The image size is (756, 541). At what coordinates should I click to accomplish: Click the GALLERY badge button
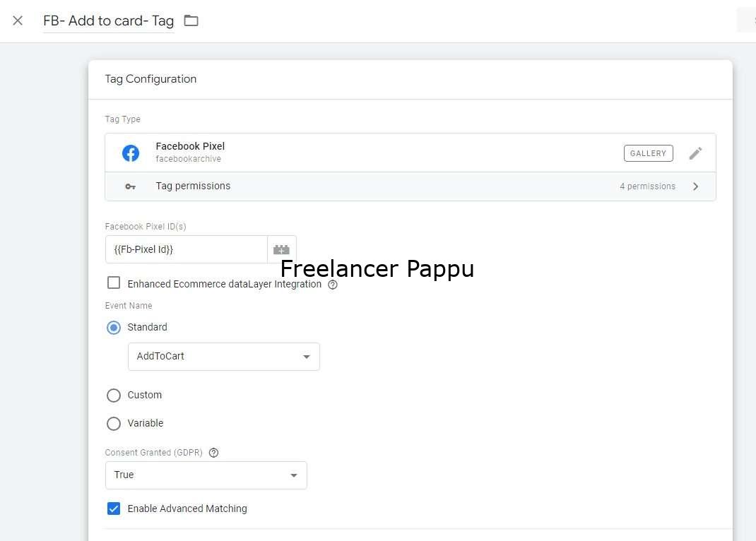648,153
